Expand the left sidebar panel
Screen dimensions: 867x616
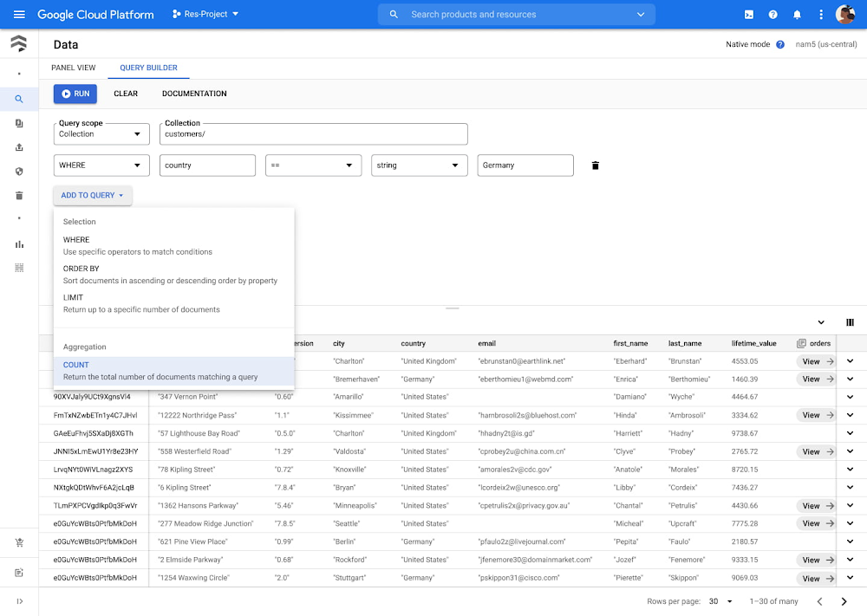[x=19, y=601]
